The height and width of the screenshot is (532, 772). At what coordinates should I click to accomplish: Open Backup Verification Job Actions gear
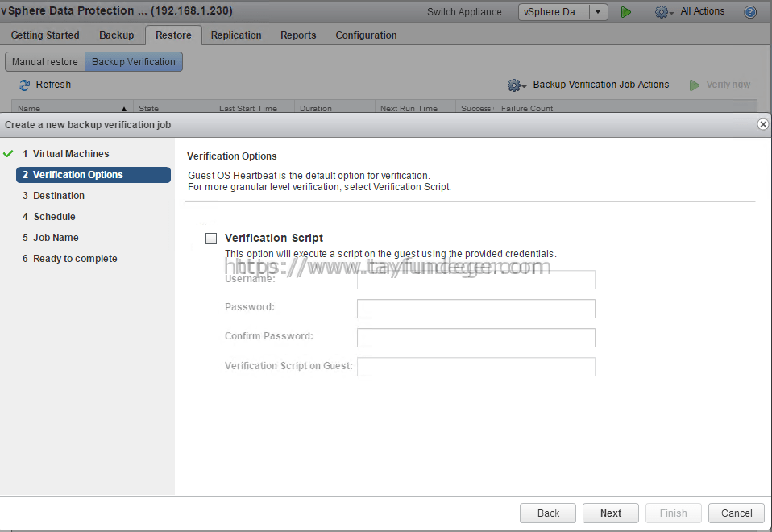517,85
